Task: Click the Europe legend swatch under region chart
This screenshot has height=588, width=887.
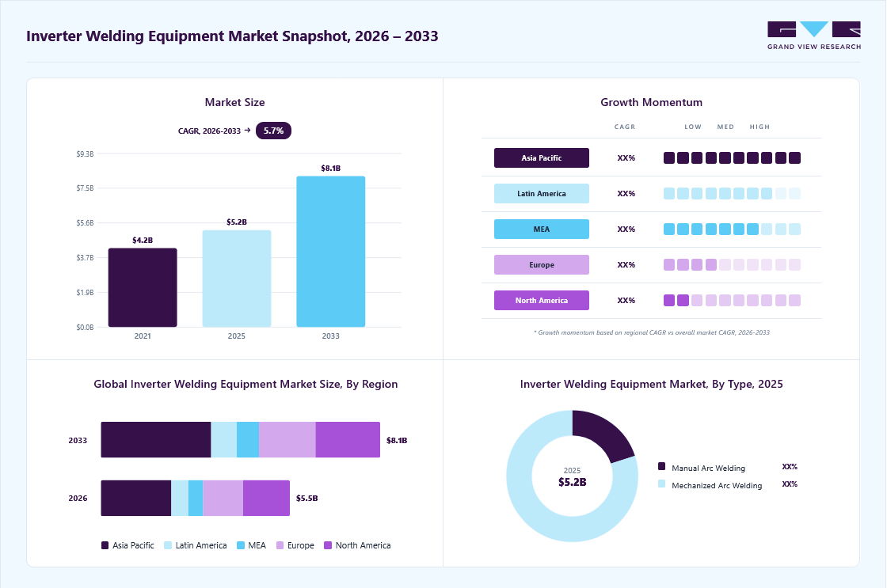Action: click(x=280, y=545)
